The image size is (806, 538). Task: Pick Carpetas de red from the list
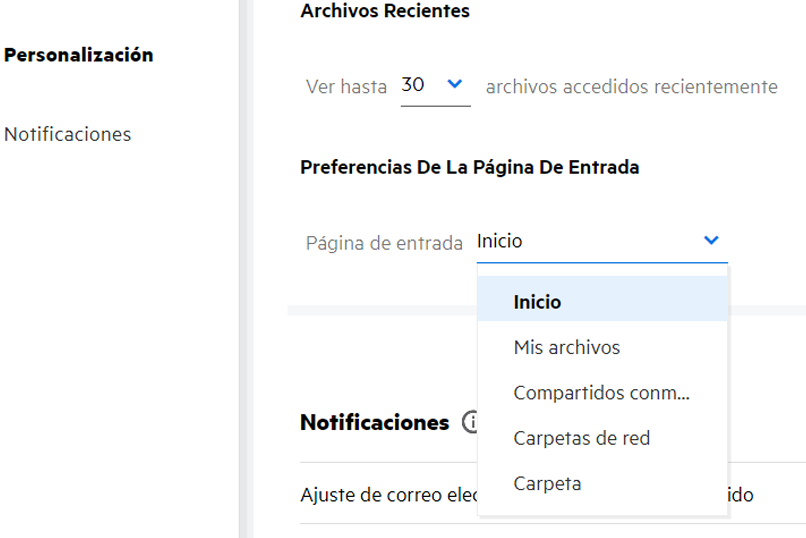(x=582, y=438)
